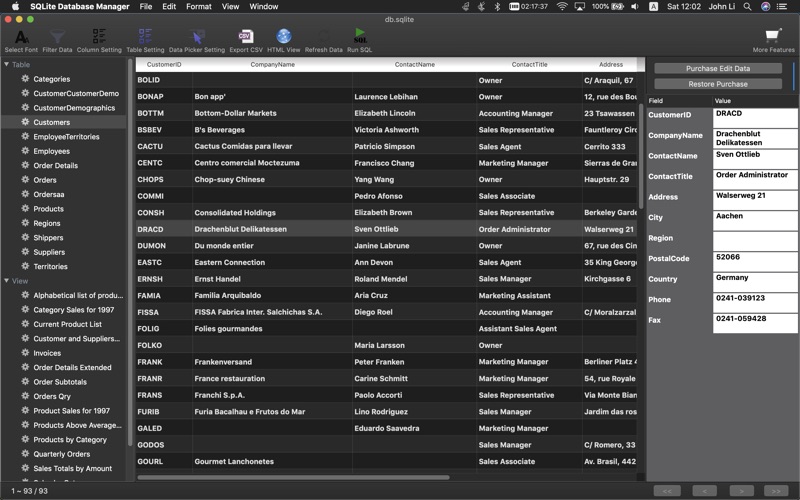Screen dimensions: 800x500
Task: Run SQL with the toolbar icon
Action: pos(359,41)
